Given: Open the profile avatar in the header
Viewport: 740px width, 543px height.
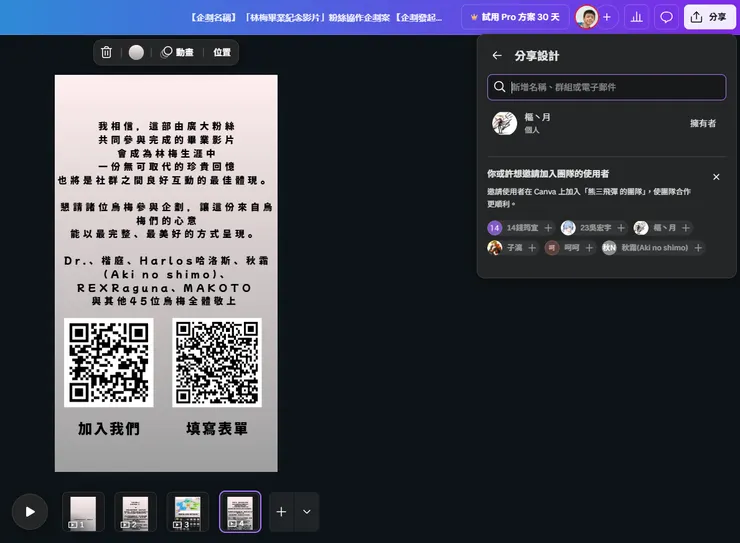Looking at the screenshot, I should tap(587, 17).
